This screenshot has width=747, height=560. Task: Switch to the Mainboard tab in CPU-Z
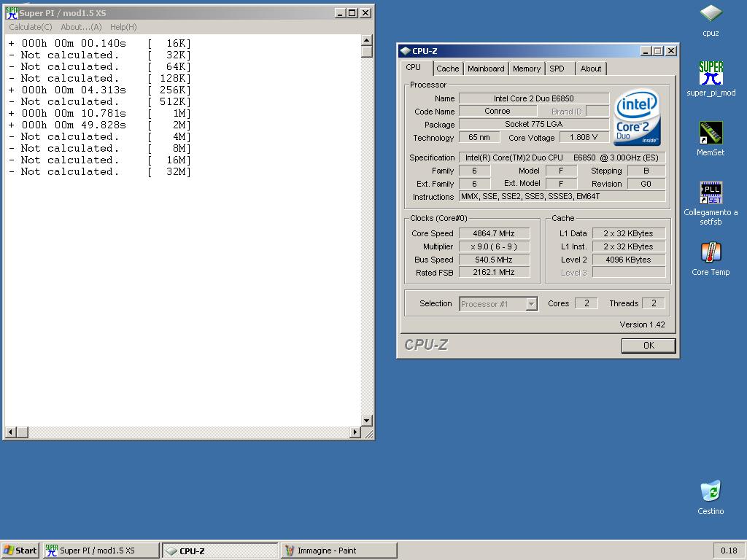(485, 69)
